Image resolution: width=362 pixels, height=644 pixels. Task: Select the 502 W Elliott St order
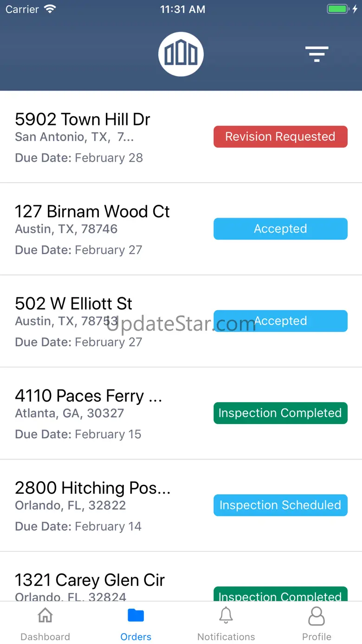click(73, 304)
